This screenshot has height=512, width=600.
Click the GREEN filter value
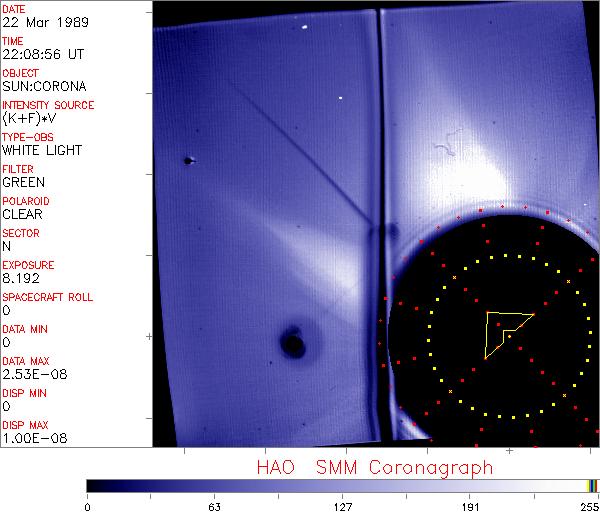[x=23, y=182]
